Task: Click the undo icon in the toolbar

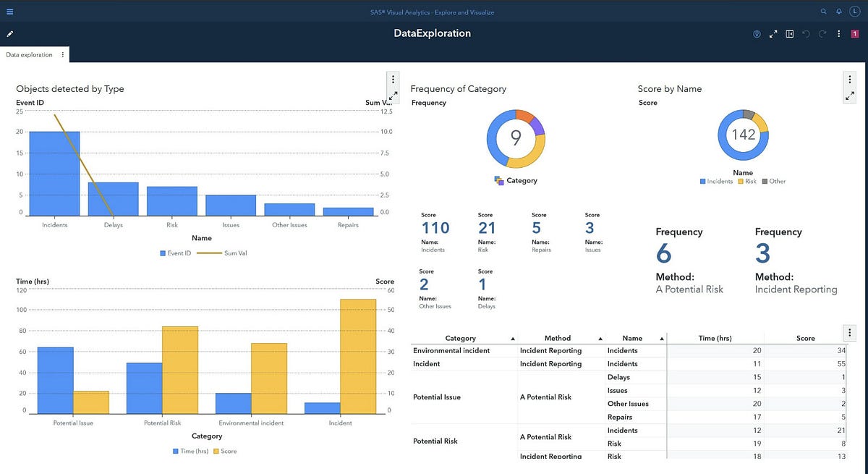Action: (804, 33)
